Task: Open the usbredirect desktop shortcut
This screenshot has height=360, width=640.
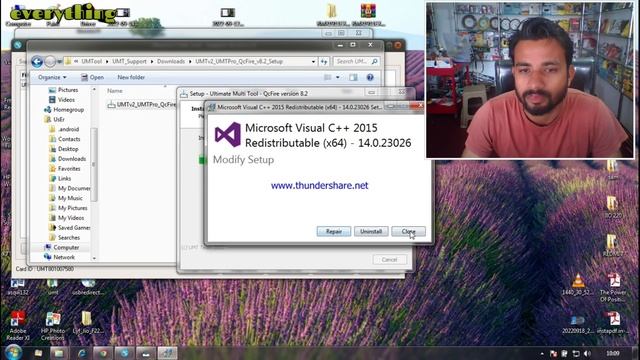Action: point(87,286)
